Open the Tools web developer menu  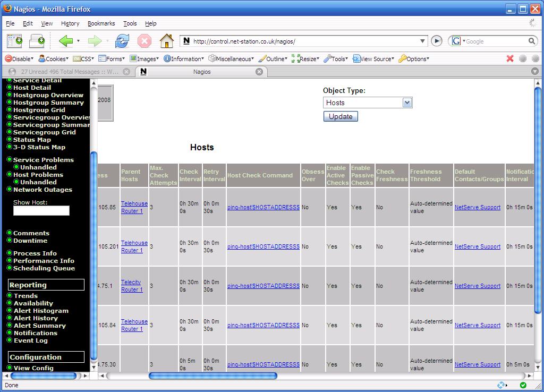point(336,59)
